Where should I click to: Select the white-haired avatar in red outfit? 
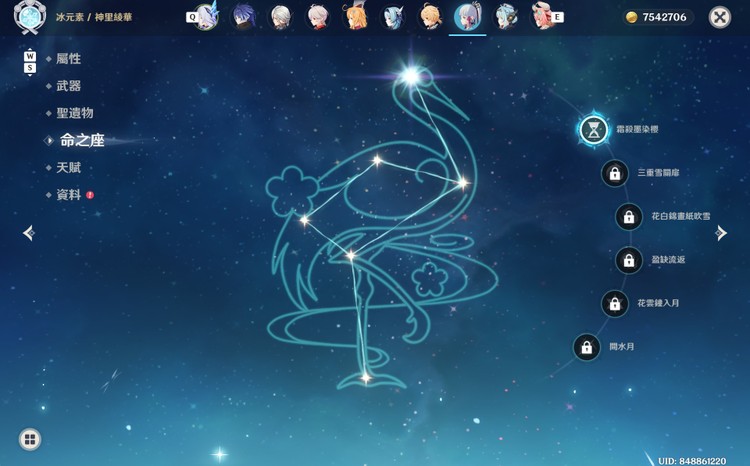318,17
